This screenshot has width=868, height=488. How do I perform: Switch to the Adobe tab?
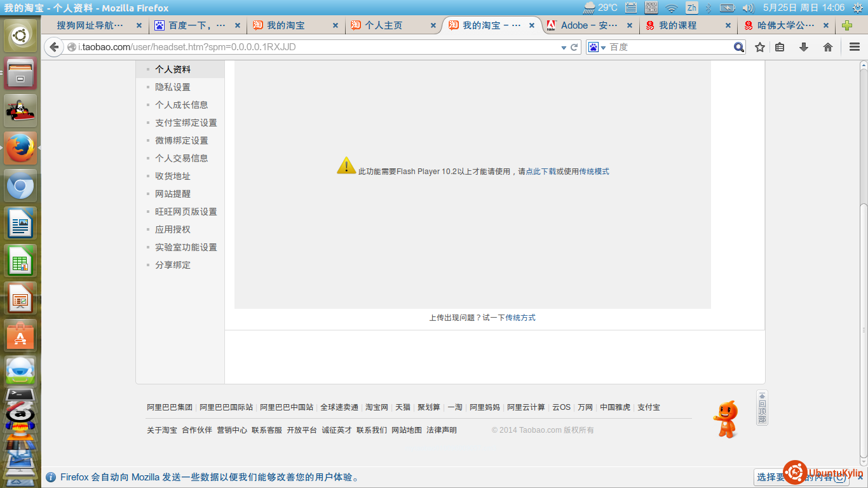(585, 25)
